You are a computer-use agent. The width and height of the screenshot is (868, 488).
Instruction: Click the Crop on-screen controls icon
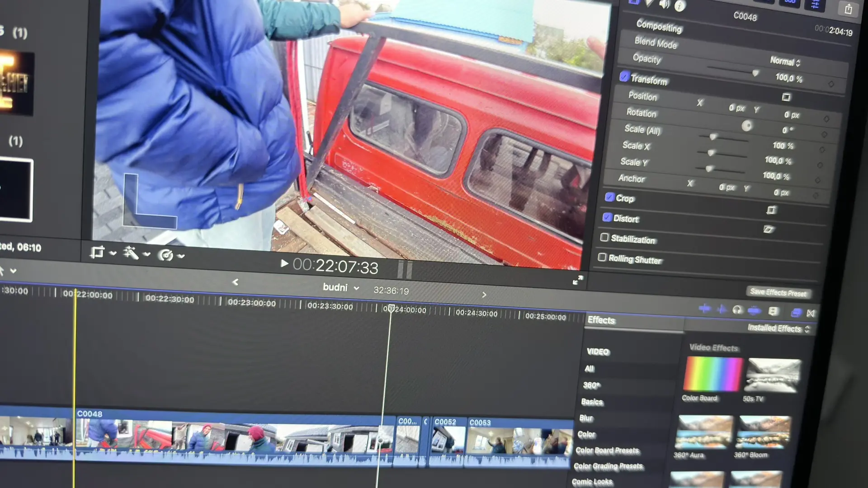coord(772,210)
